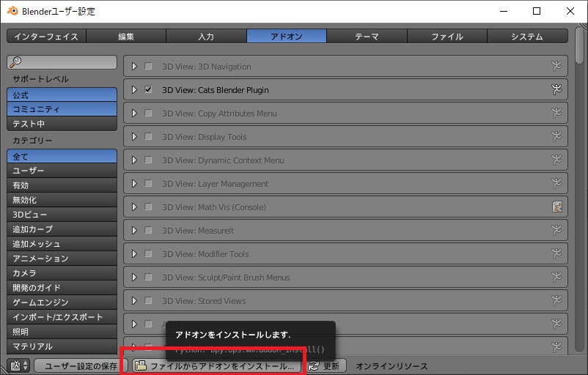Click support icon on Cats Blender Plugin row
Screen dimensions: 588x375
click(556, 89)
